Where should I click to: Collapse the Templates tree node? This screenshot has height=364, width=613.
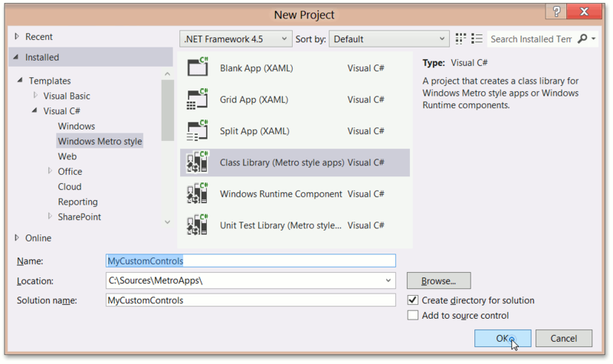(x=20, y=80)
